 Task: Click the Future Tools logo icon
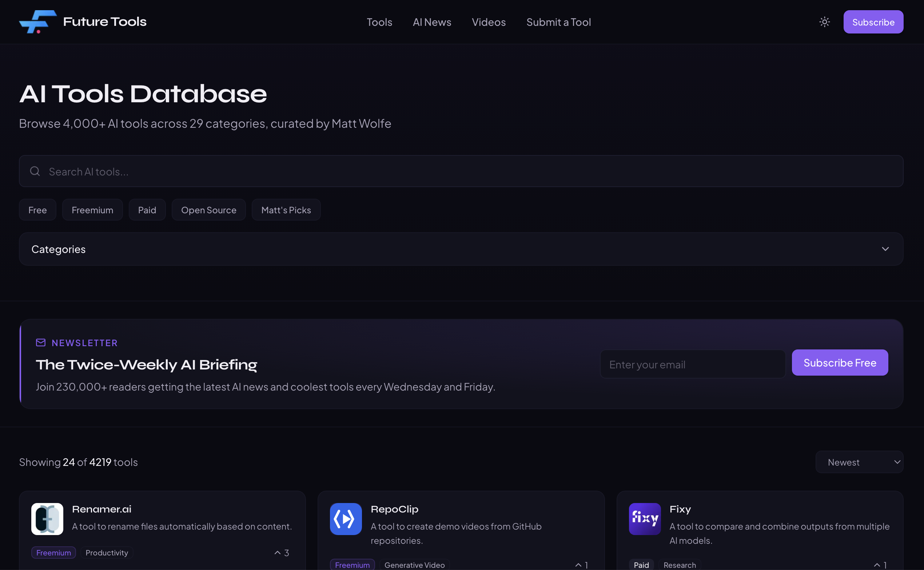coord(38,22)
